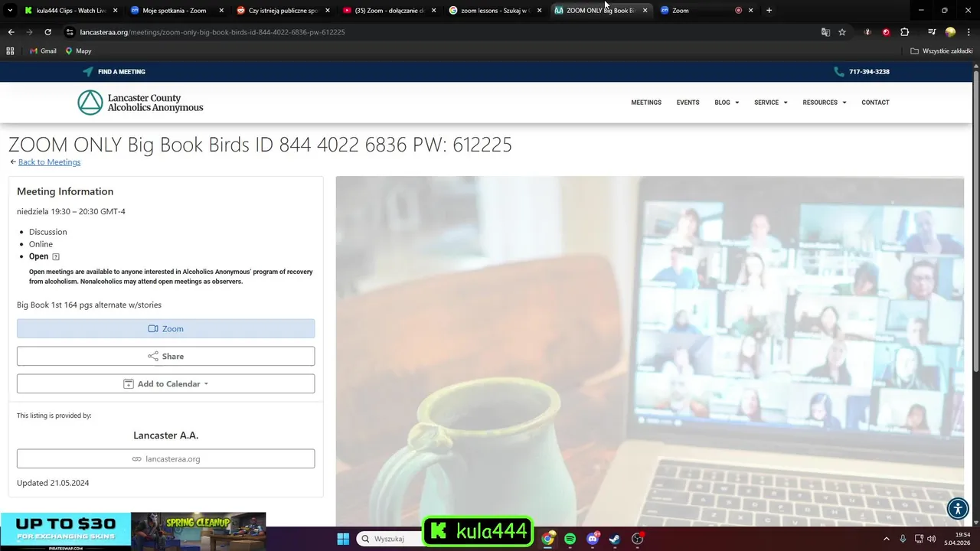Open the Add to Calendar dropdown
The image size is (980, 551).
pos(166,383)
